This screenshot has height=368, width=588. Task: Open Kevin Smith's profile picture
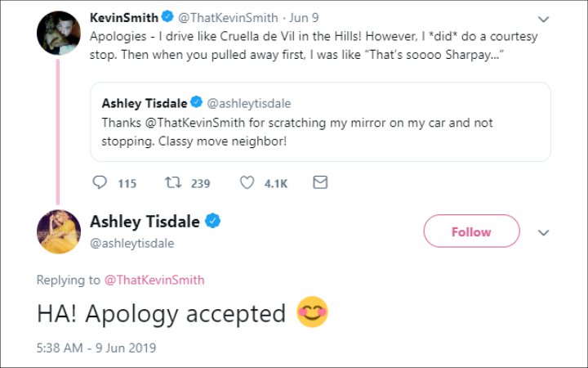[59, 33]
